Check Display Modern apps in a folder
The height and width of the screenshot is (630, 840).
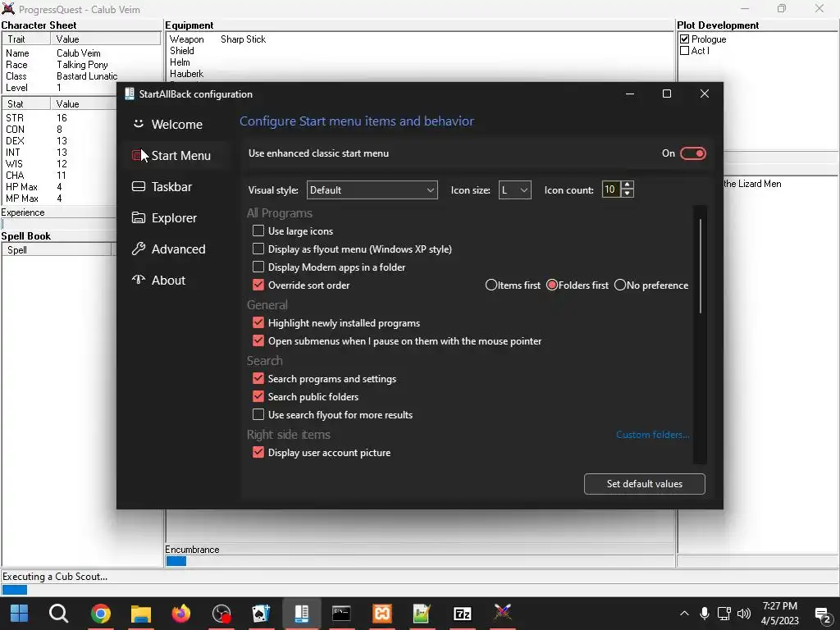(258, 267)
